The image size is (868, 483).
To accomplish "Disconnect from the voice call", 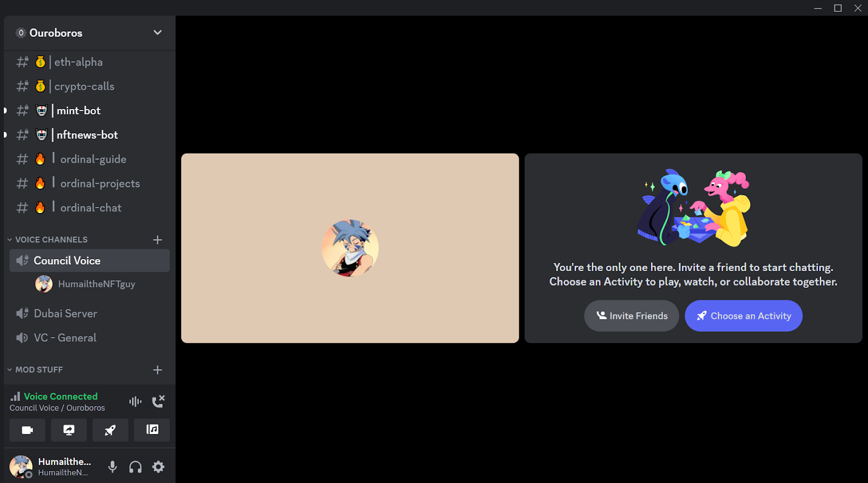I will tap(158, 402).
